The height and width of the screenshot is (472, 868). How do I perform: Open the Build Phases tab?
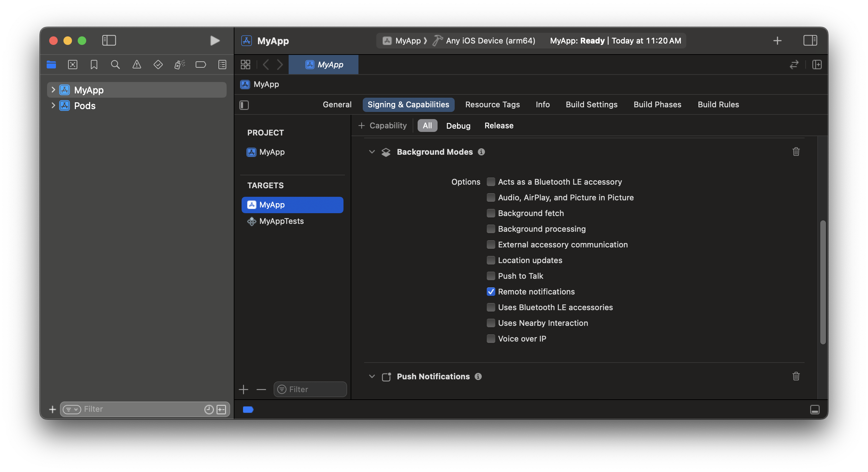657,104
